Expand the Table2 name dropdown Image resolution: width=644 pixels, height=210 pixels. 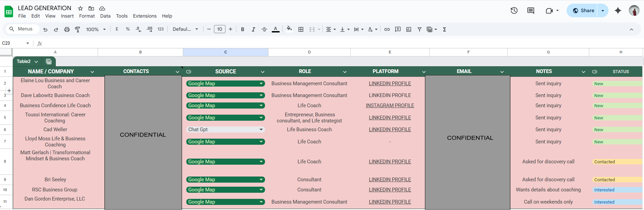click(x=36, y=62)
